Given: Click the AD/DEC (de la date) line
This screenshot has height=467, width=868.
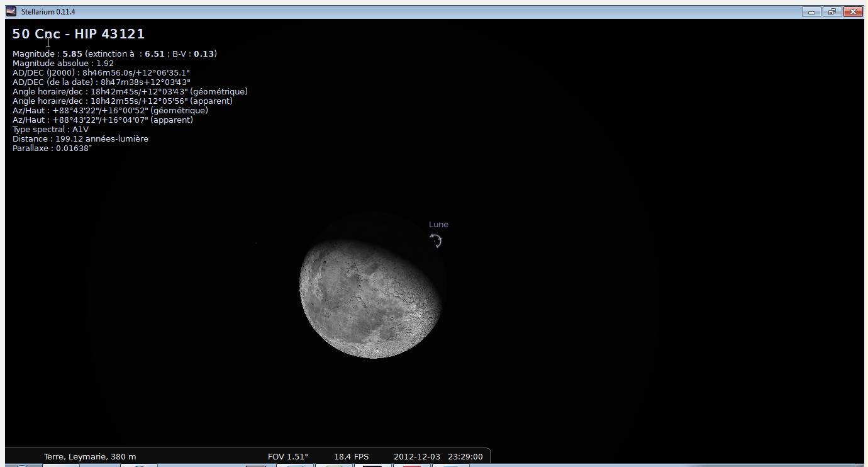Looking at the screenshot, I should pos(101,82).
